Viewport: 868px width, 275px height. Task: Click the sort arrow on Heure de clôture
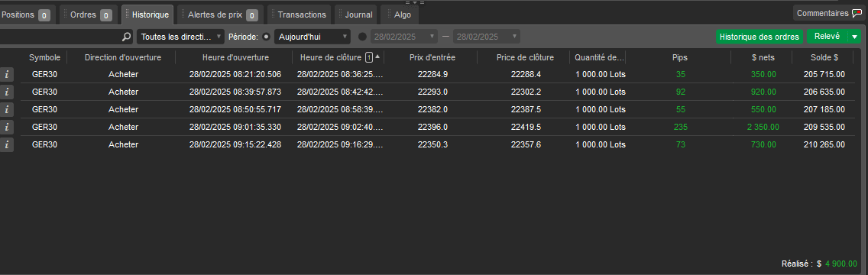pos(377,57)
